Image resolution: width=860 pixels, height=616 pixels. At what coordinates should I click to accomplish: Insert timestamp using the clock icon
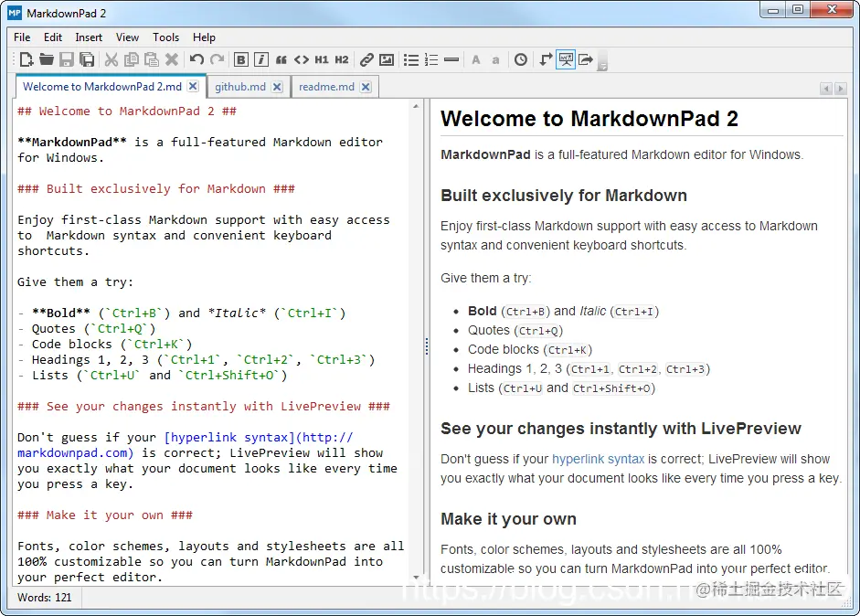pyautogui.click(x=521, y=59)
